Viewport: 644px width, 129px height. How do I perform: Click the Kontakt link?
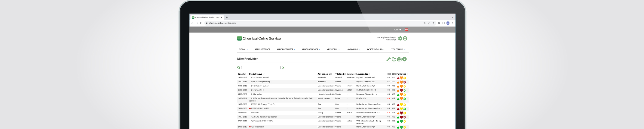pyautogui.click(x=398, y=30)
